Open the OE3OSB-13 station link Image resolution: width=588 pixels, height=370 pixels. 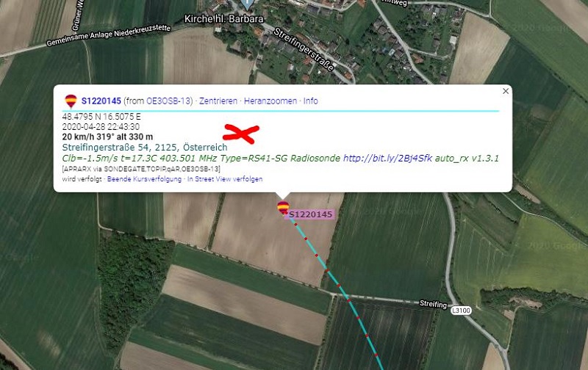point(168,101)
